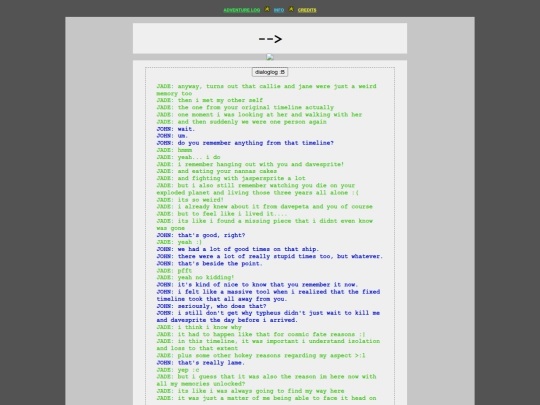The width and height of the screenshot is (540, 405).
Task: Click 'but i also still remember watching you die' line
Action: (x=258, y=189)
